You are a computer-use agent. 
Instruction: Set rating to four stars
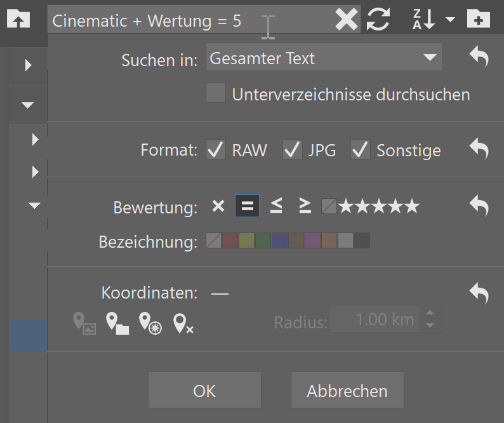coord(395,206)
